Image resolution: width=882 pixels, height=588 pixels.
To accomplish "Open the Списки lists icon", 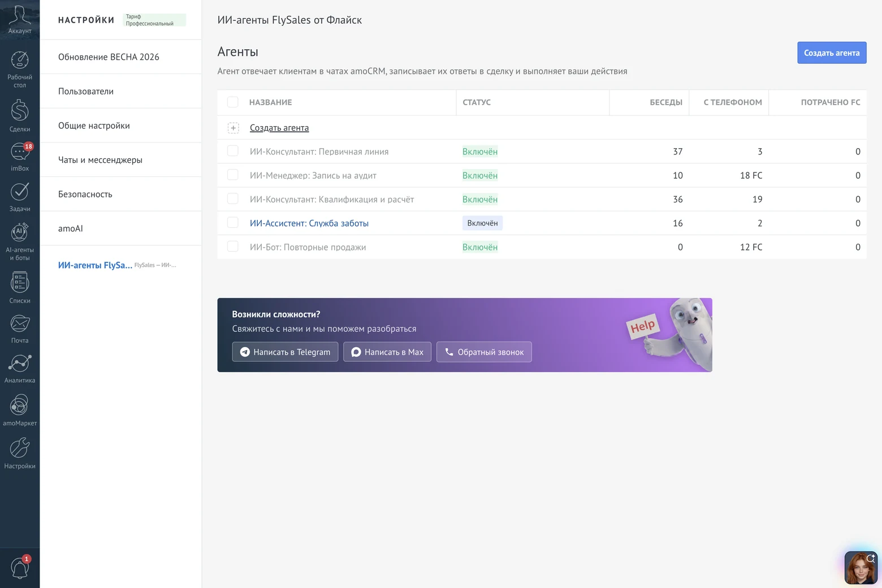I will (x=20, y=287).
